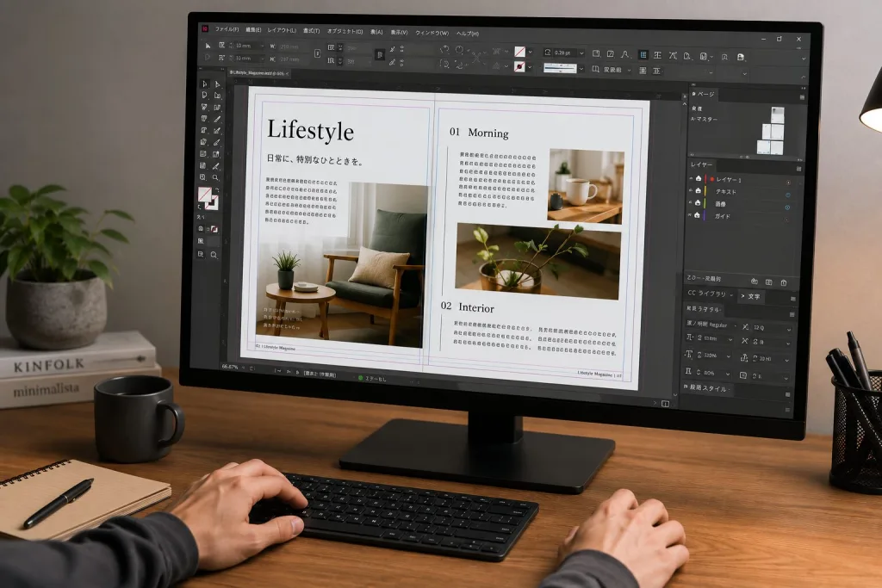
Task: Open the X position 10 mm dropdown
Action: click(263, 46)
